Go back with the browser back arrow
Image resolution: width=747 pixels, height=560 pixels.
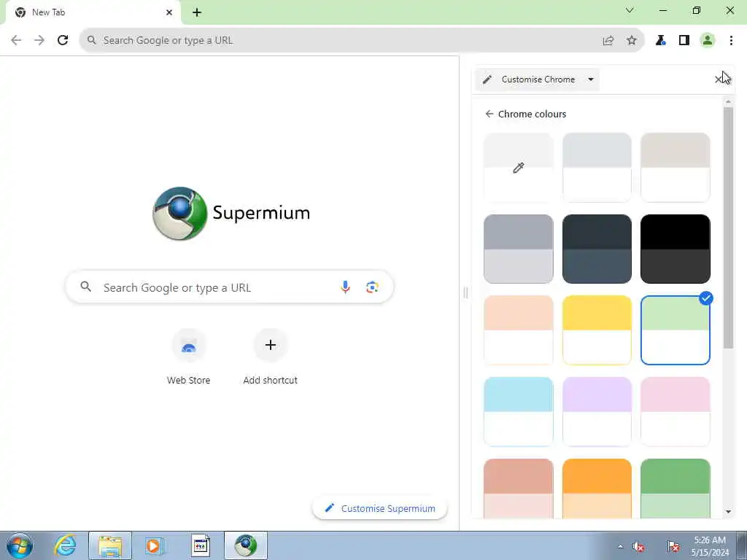16,41
